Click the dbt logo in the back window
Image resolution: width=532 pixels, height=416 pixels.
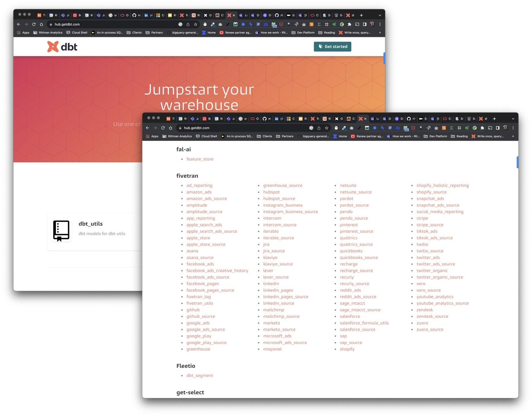pos(62,47)
